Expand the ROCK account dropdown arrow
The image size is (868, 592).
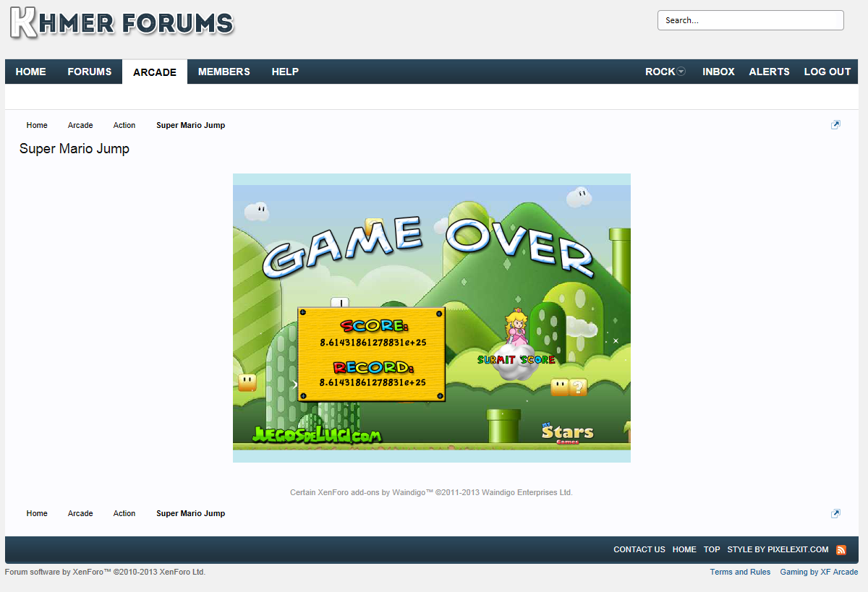click(681, 72)
